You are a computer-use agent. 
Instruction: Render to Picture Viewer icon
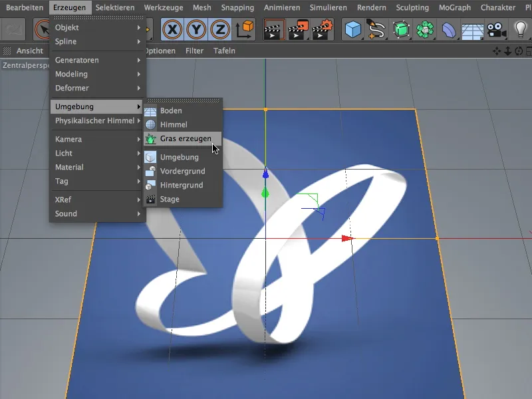point(298,29)
